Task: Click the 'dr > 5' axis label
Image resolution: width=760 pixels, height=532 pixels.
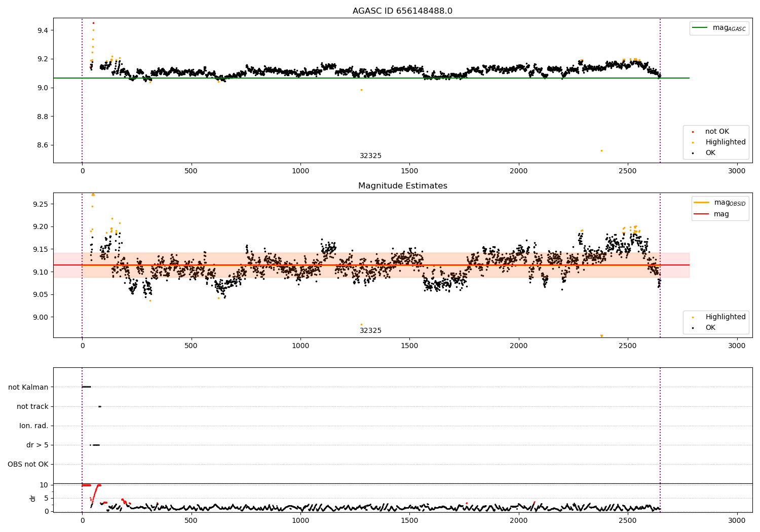Action: pos(37,445)
